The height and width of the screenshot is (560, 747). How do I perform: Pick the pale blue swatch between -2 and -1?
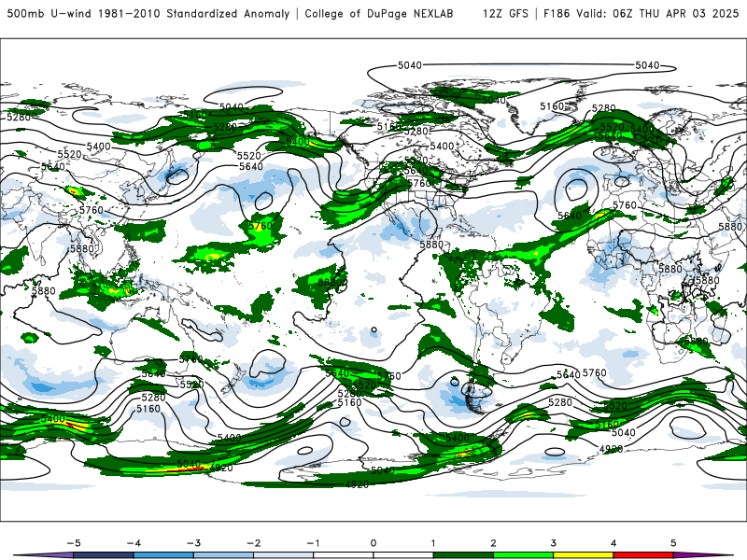[x=284, y=555]
